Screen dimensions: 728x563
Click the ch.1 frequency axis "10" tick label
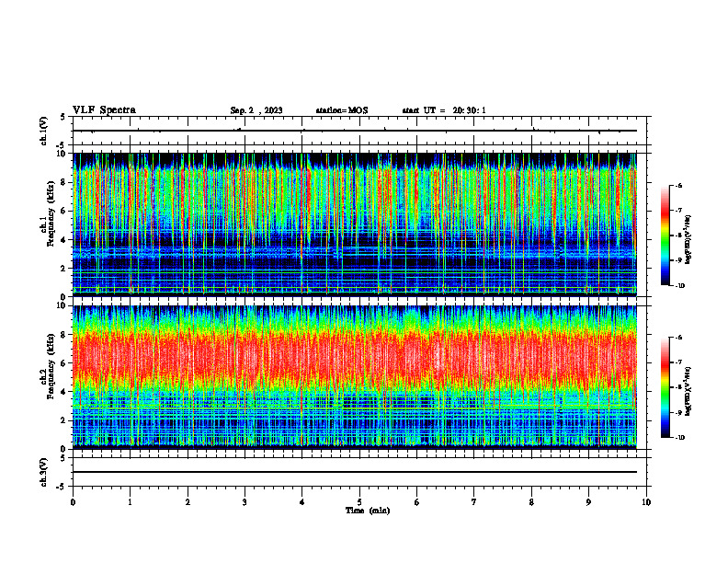[x=62, y=154]
